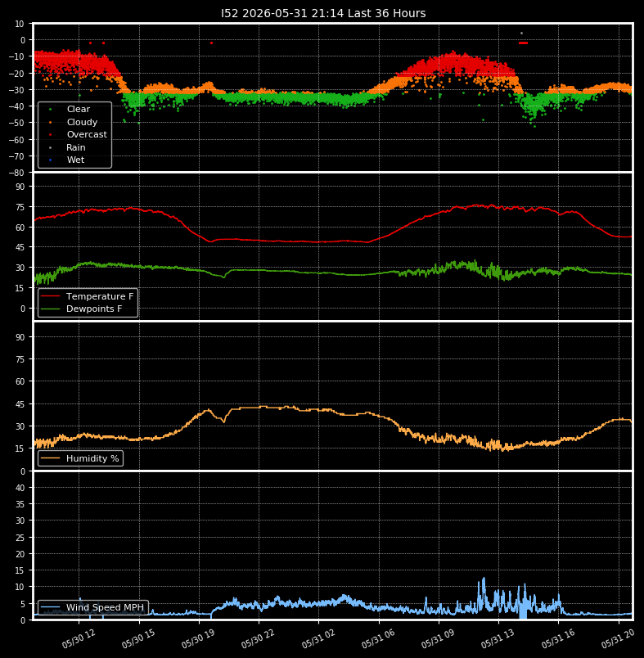
Task: Click the '-70' tick on sky chart axis
Action: 16,156
